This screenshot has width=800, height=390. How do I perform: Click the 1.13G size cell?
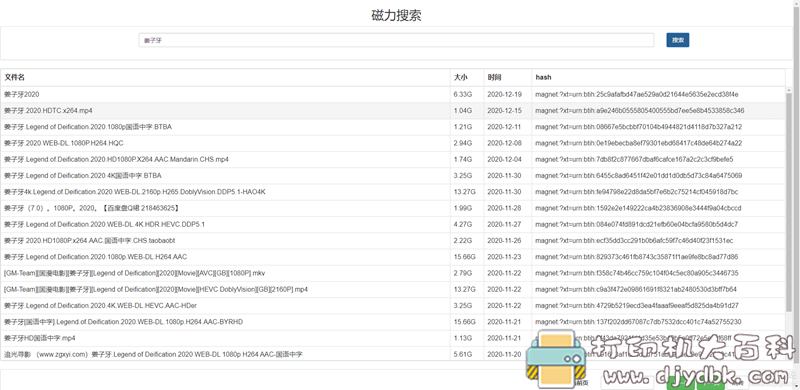(463, 338)
